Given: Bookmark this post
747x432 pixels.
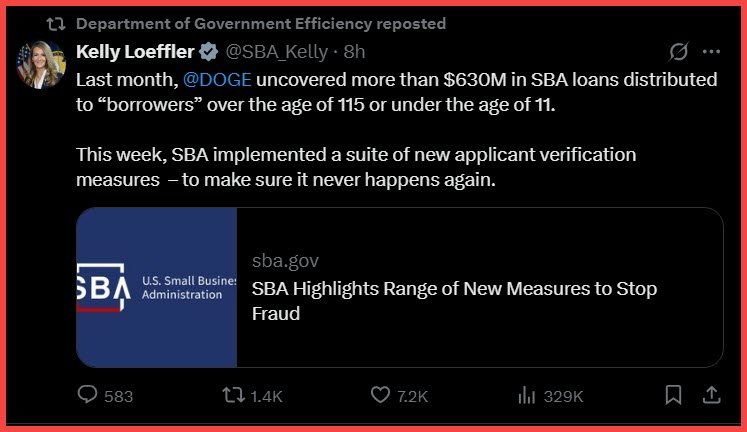Looking at the screenshot, I should point(673,396).
